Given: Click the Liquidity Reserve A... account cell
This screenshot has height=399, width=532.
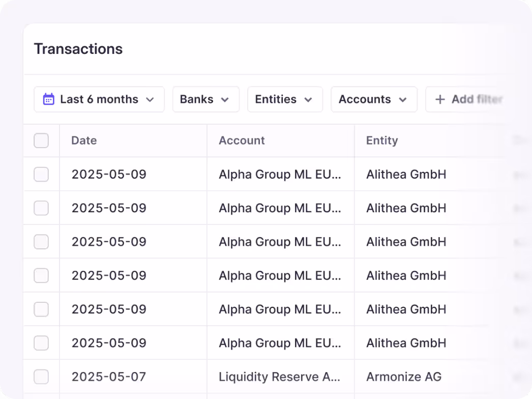Looking at the screenshot, I should pos(280,377).
